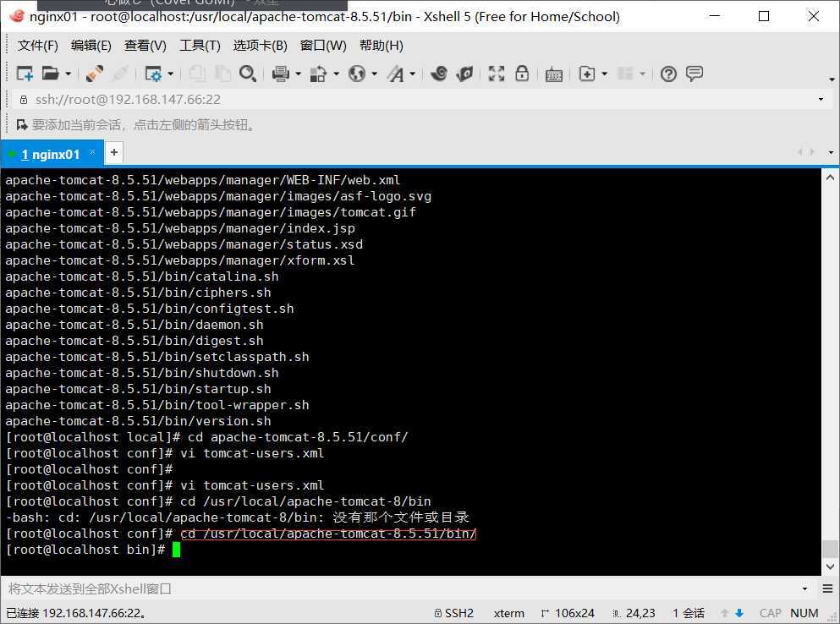Viewport: 840px width, 624px height.
Task: Expand the Encoding globe dropdown arrow
Action: pos(375,74)
